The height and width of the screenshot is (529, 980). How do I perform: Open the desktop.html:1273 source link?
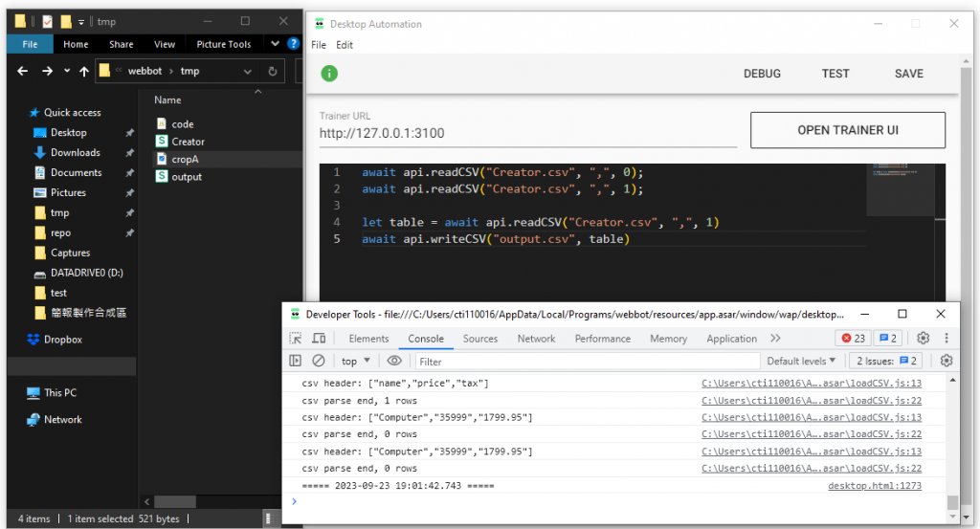tap(875, 486)
